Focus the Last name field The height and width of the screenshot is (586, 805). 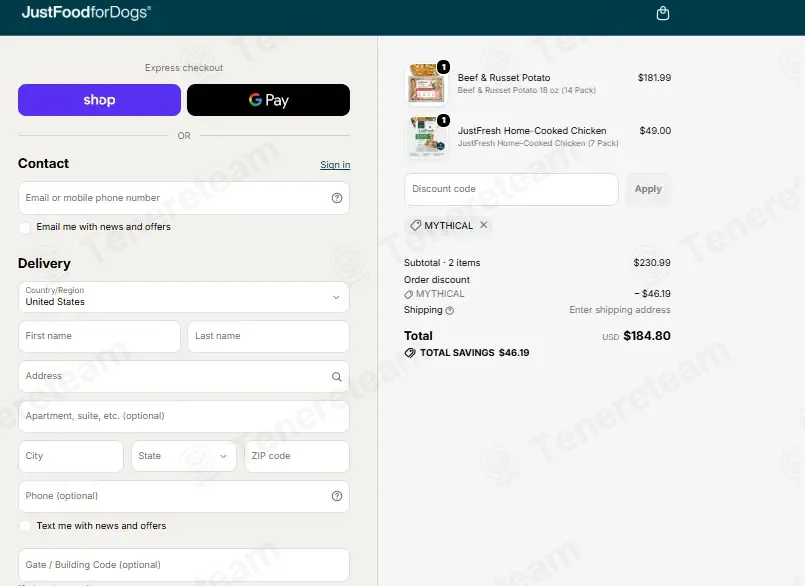[x=269, y=336]
